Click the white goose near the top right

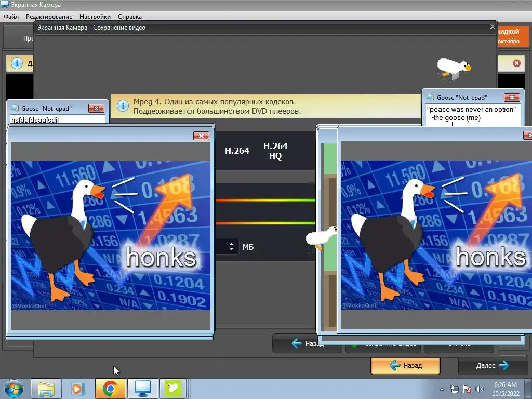tap(453, 68)
